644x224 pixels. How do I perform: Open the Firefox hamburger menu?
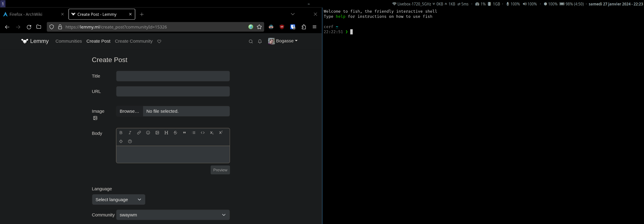click(x=314, y=27)
